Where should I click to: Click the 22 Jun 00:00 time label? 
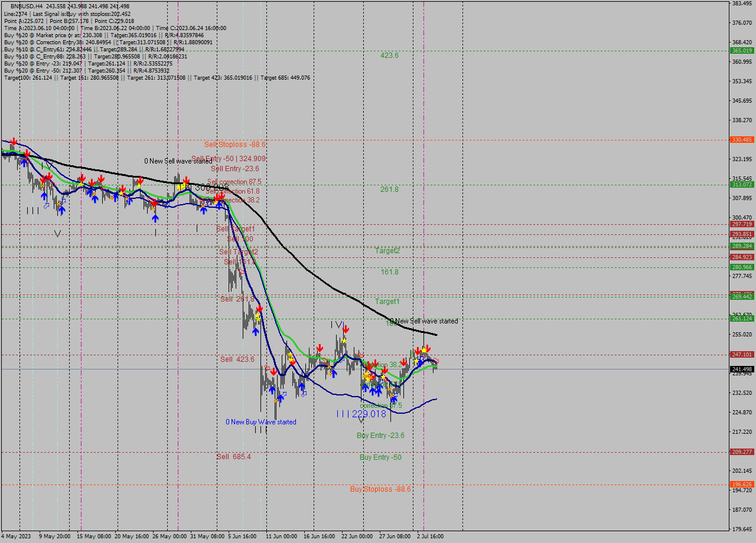[357, 537]
